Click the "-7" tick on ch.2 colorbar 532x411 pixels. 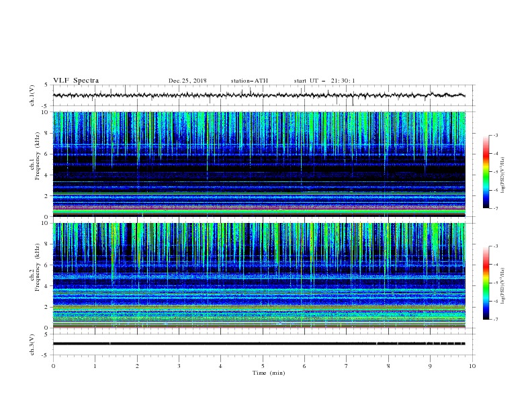(x=496, y=319)
